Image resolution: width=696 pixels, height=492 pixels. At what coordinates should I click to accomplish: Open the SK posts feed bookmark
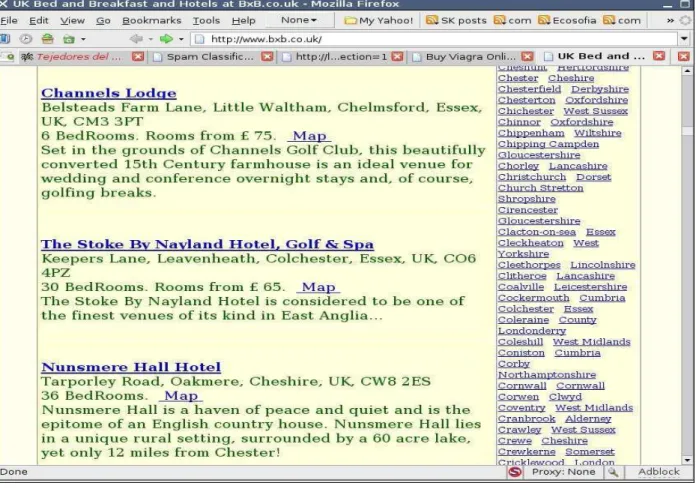456,20
